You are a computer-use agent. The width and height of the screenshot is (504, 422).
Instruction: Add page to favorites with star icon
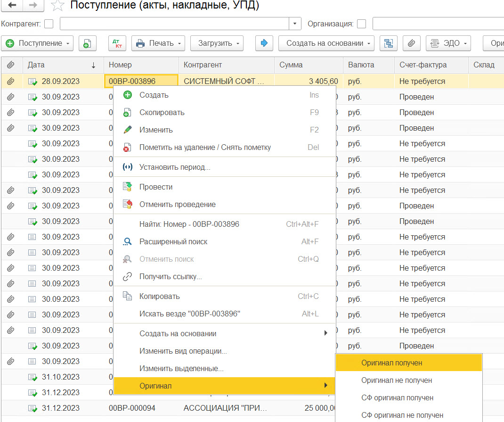pos(57,6)
